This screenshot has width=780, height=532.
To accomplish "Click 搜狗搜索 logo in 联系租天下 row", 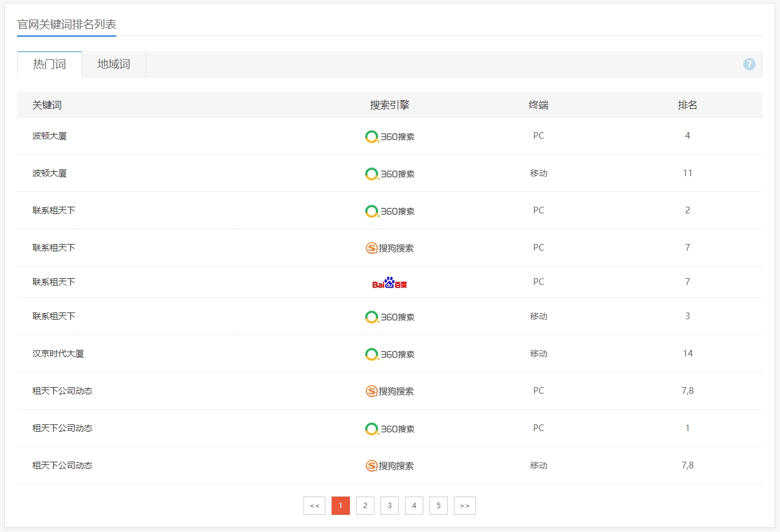I will tap(390, 248).
